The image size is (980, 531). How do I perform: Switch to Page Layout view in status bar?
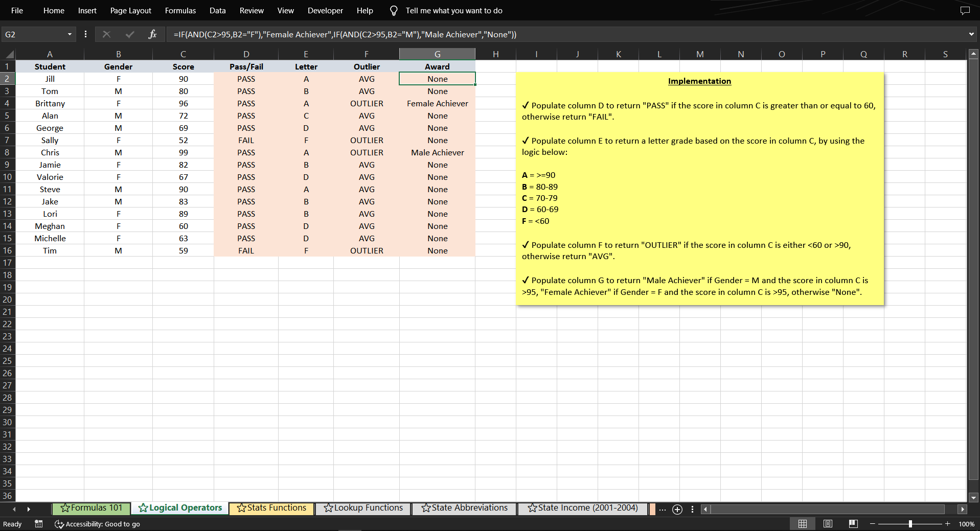click(x=828, y=523)
